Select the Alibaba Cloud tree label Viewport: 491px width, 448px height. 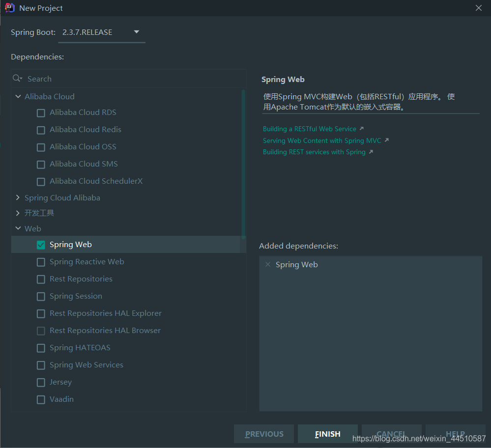[50, 96]
